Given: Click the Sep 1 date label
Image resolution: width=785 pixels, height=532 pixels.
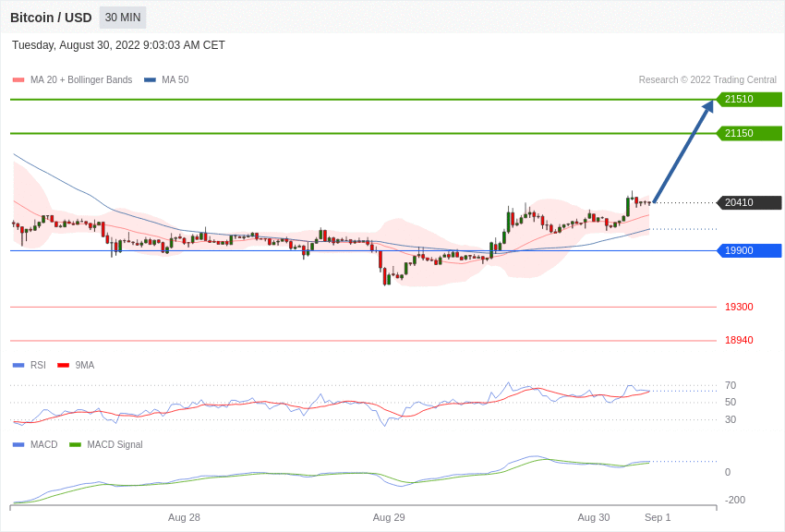Looking at the screenshot, I should coord(658,517).
